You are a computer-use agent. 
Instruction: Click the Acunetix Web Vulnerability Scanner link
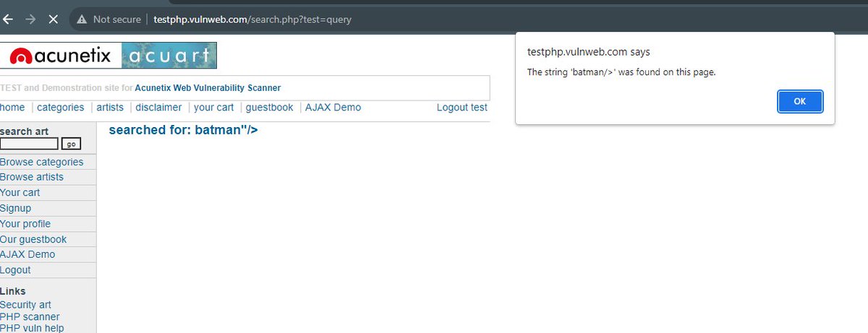pyautogui.click(x=208, y=88)
